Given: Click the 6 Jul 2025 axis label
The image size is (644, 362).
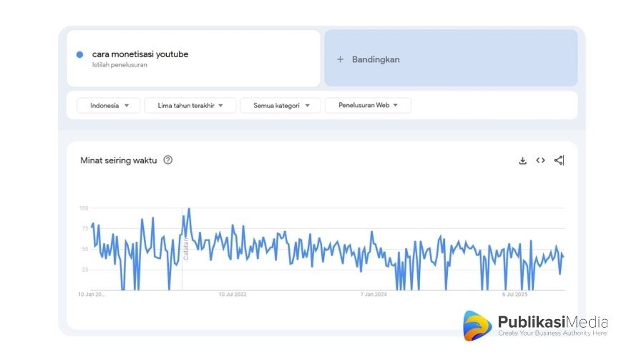Looking at the screenshot, I should click(514, 294).
